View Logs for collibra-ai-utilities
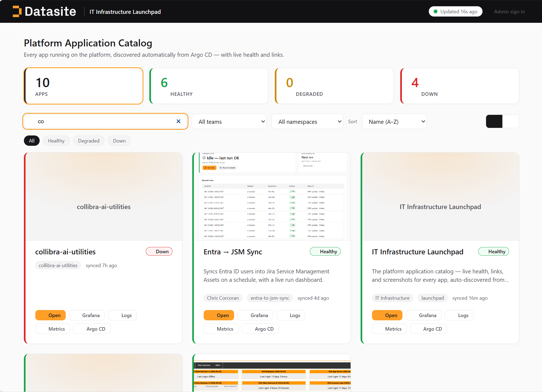This screenshot has height=392, width=542. click(x=122, y=315)
